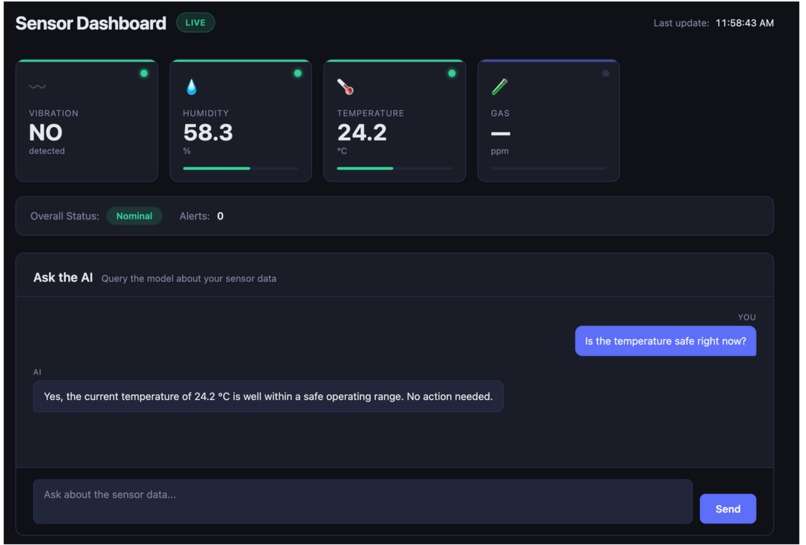Focus the 'Ask about the sensor data' input
Viewport: 806px width, 545px height.
362,501
